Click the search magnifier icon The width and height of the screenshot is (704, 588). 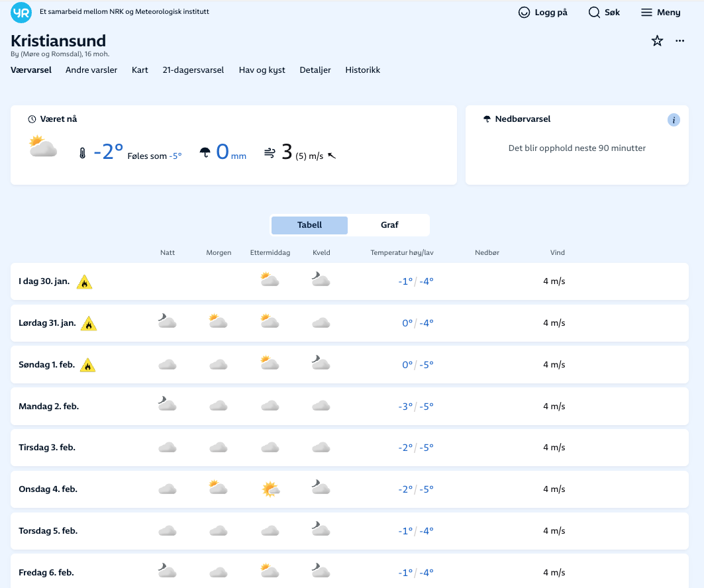(594, 13)
